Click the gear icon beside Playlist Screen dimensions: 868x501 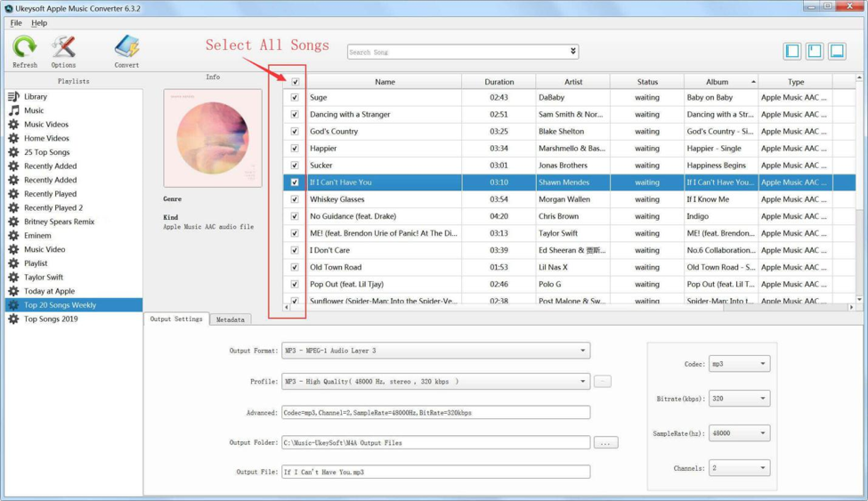pyautogui.click(x=14, y=263)
